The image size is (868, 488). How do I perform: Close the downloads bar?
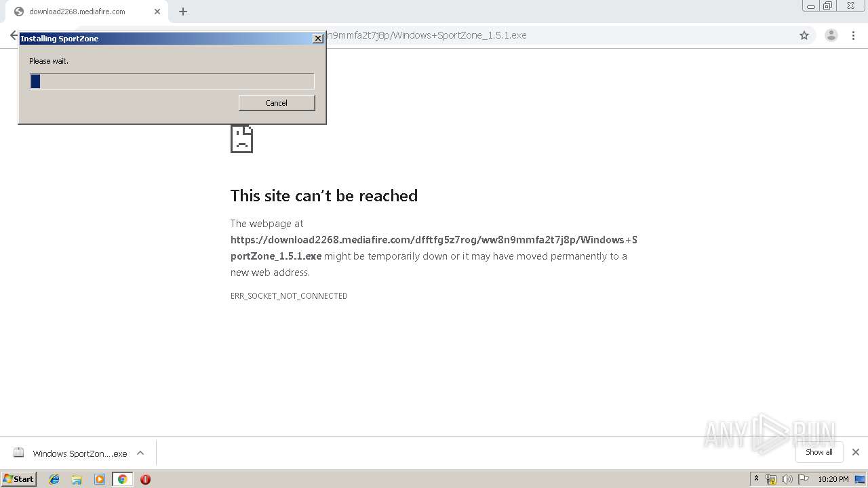pos(856,452)
